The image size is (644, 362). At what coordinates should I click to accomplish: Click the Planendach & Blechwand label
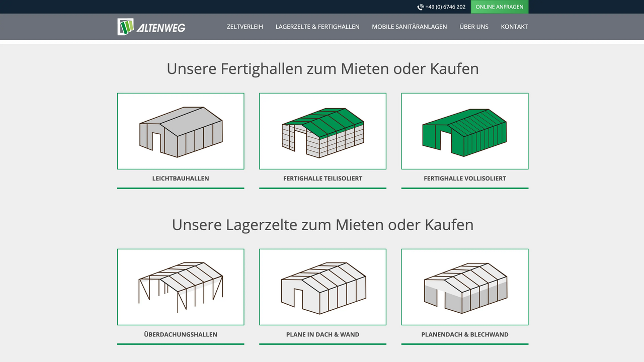464,334
